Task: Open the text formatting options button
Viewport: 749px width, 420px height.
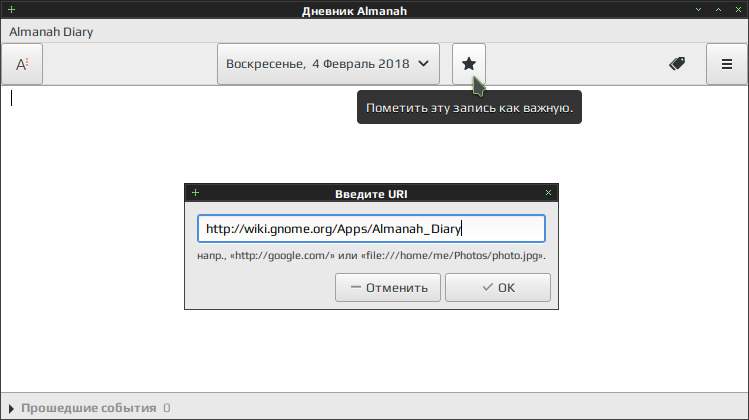Action: [x=22, y=64]
